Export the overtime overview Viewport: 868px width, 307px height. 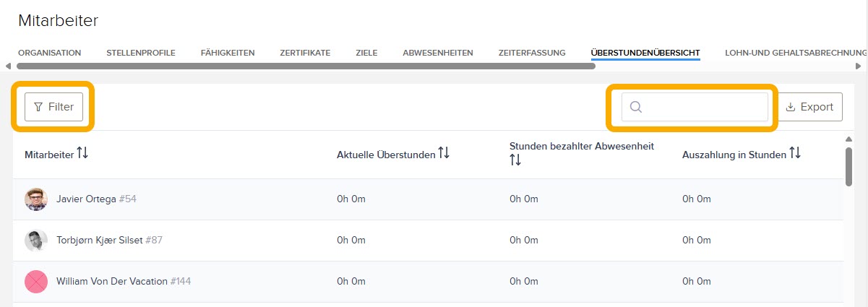click(x=809, y=107)
